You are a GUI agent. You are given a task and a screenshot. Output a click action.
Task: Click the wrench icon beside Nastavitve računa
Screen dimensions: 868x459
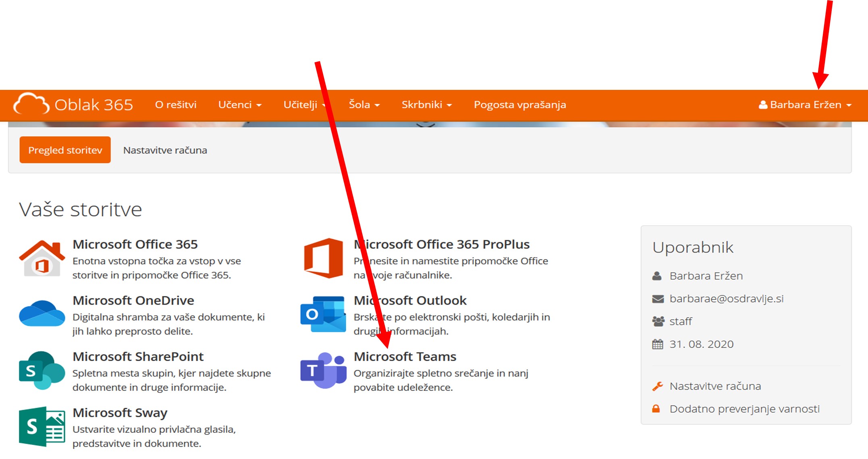658,386
